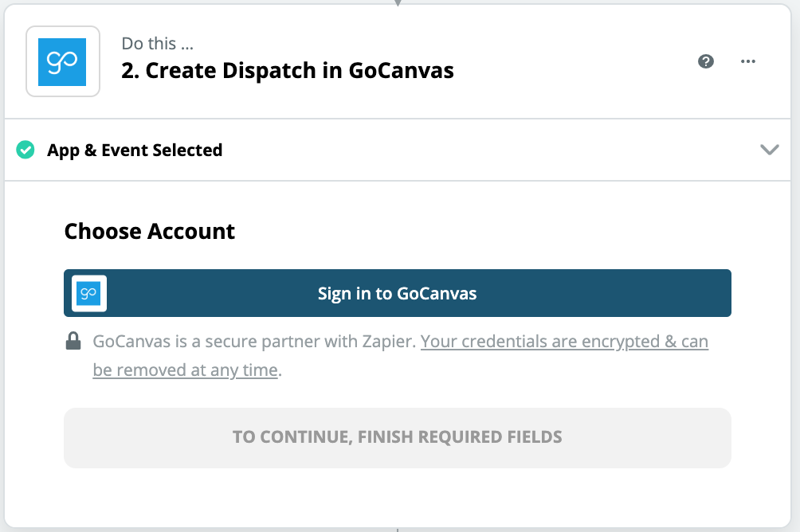This screenshot has height=532, width=800.
Task: Click the green checkmark status icon
Action: [25, 150]
